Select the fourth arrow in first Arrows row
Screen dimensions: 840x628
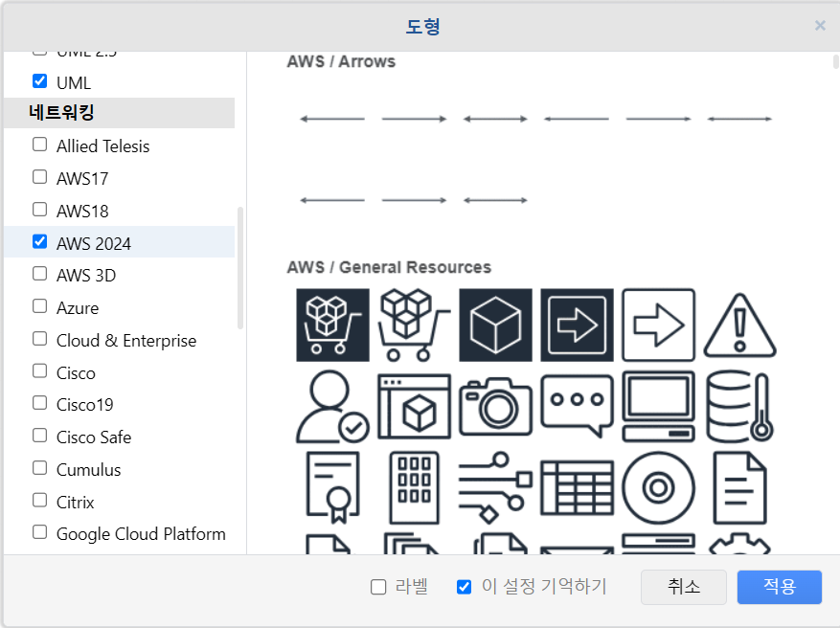click(x=577, y=119)
